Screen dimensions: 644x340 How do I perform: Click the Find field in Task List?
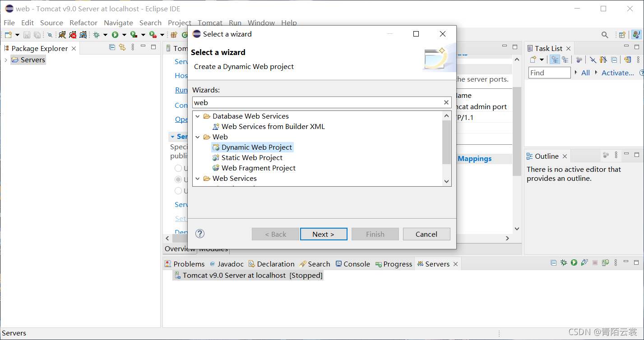550,73
